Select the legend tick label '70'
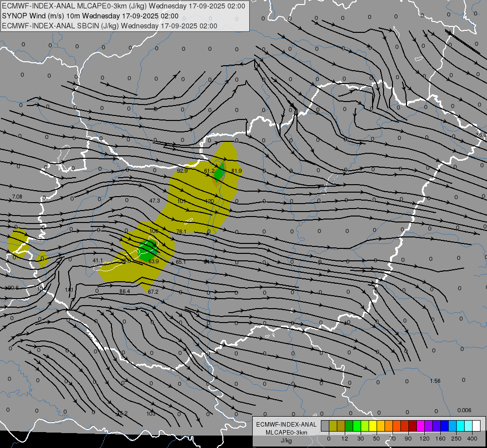This screenshot has width=487, height=448. tap(392, 439)
